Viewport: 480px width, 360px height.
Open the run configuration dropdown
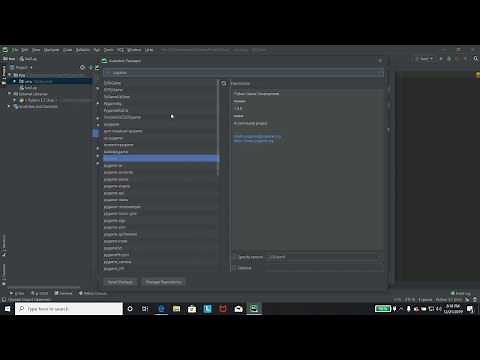click(424, 59)
